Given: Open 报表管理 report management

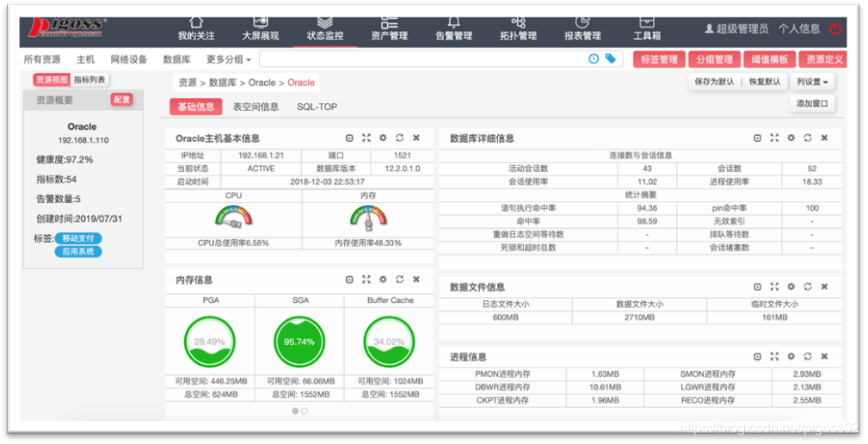Looking at the screenshot, I should [582, 28].
